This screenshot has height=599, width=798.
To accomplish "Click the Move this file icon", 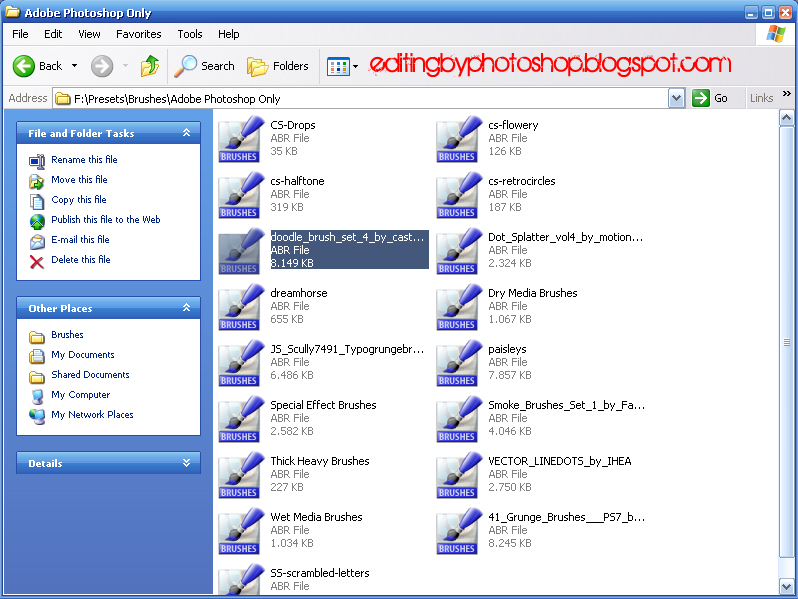I will 37,182.
